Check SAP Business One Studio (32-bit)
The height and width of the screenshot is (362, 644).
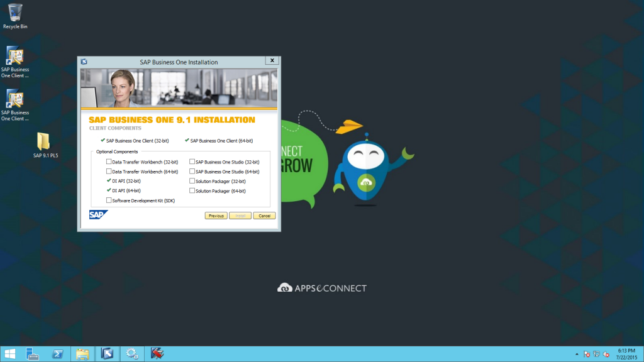[192, 162]
